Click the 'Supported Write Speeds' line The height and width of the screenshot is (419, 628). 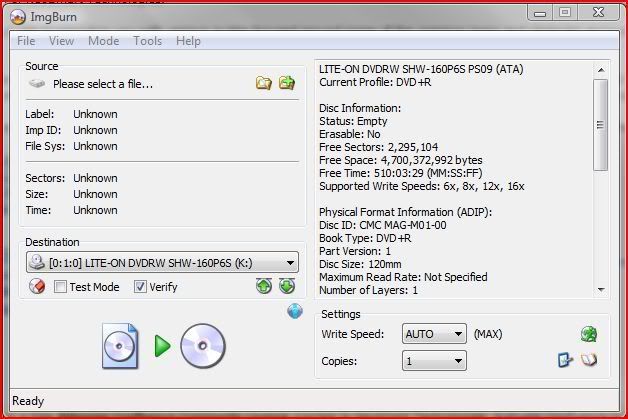(x=422, y=186)
